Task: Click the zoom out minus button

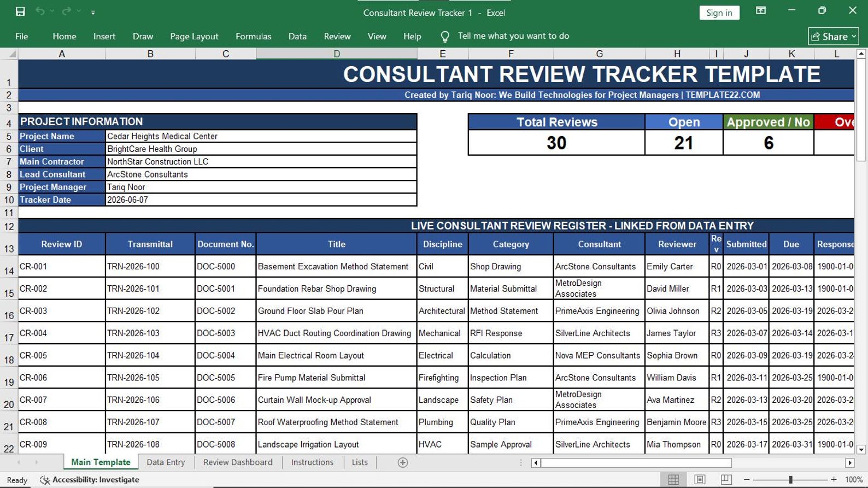Action: [x=747, y=480]
